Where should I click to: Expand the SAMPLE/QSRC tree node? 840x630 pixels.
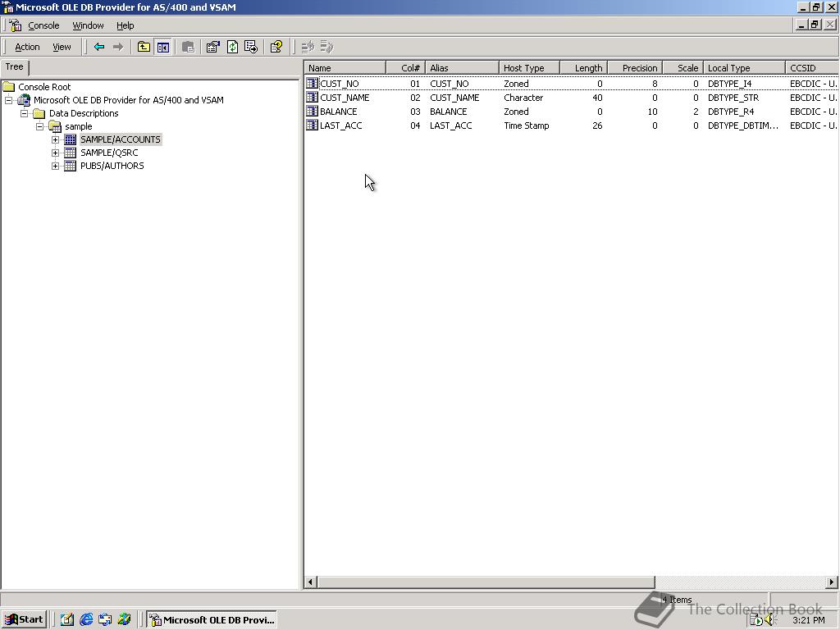pos(55,153)
